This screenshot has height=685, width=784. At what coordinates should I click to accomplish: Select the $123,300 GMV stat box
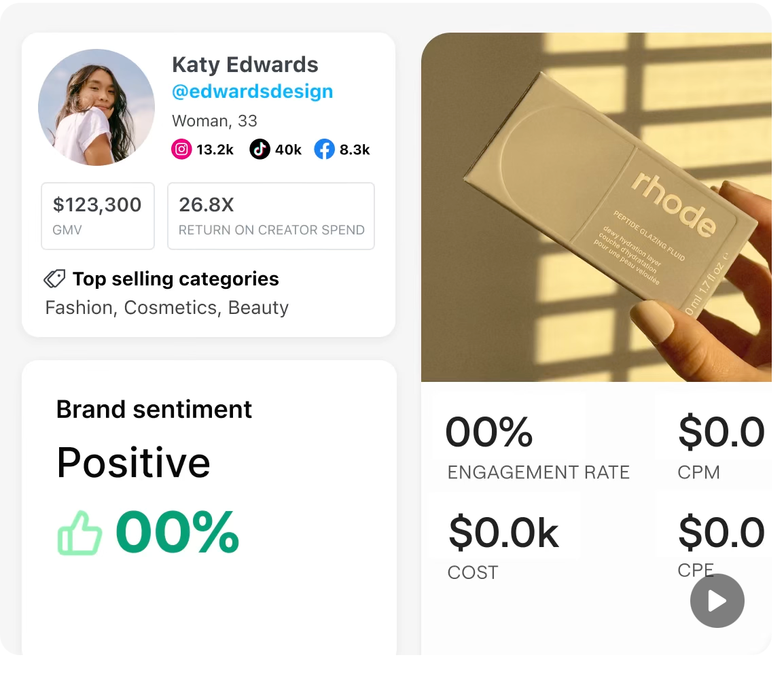[x=98, y=215]
